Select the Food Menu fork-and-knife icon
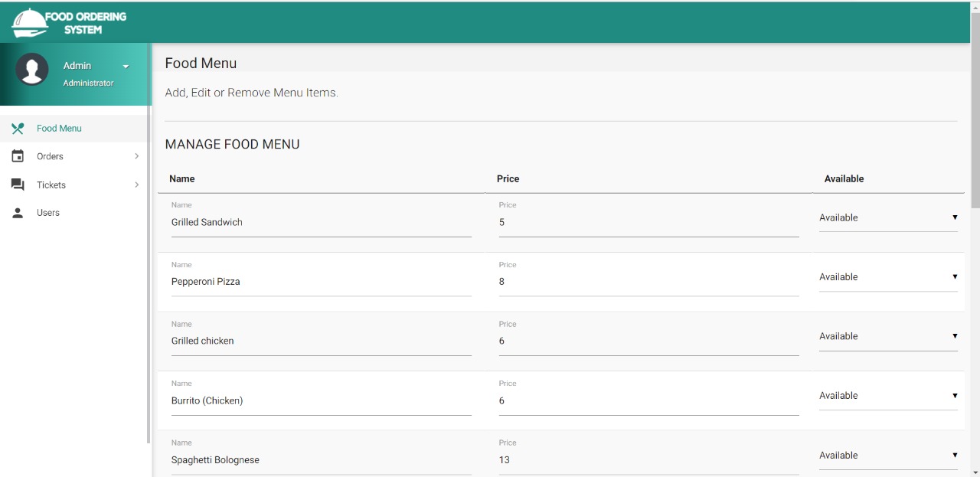The width and height of the screenshot is (980, 477). pos(17,128)
